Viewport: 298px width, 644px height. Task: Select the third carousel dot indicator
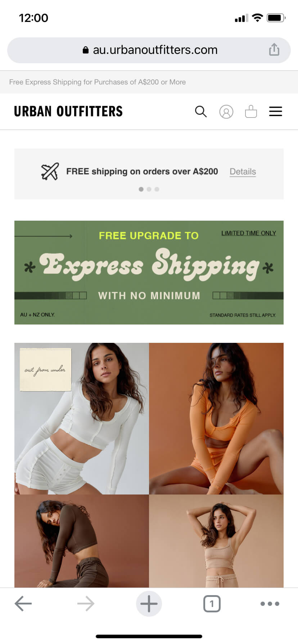(157, 189)
